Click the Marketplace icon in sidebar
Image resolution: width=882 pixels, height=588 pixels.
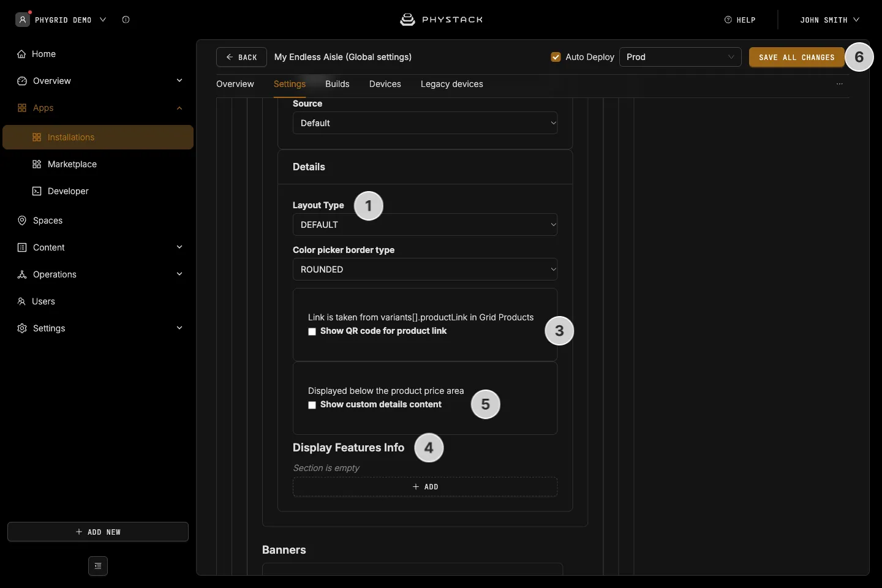[37, 164]
